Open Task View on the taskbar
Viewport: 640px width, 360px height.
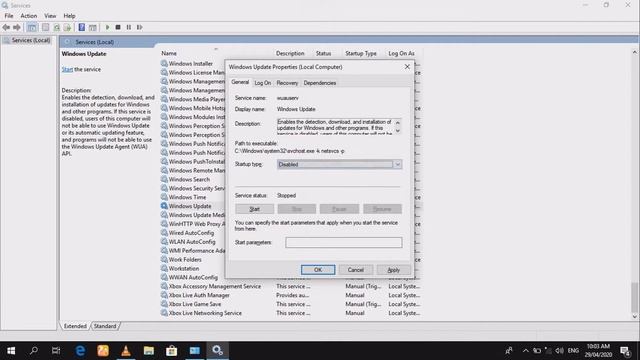click(56, 351)
